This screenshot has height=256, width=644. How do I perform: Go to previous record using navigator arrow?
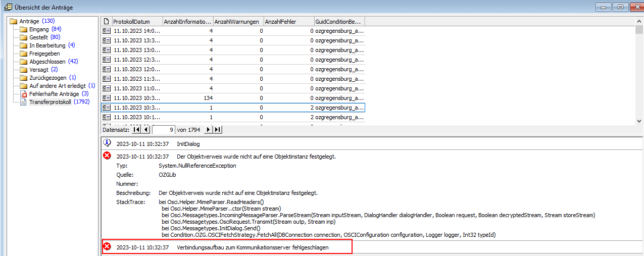(146, 130)
